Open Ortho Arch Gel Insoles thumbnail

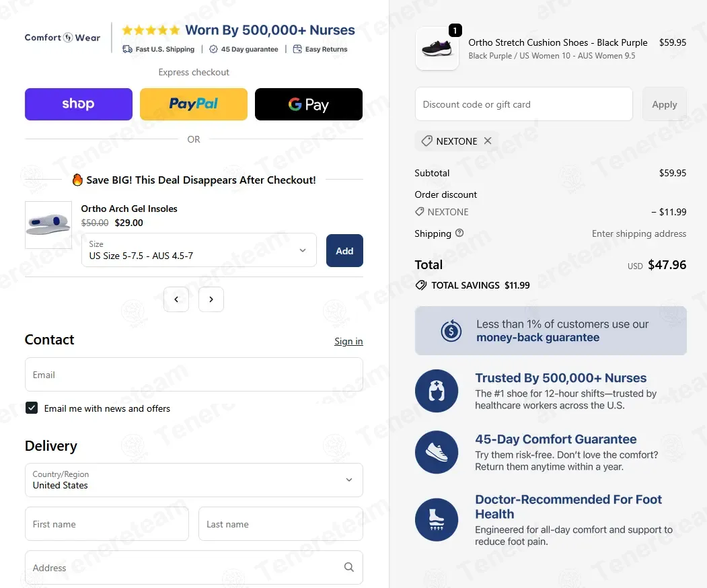pyautogui.click(x=48, y=225)
